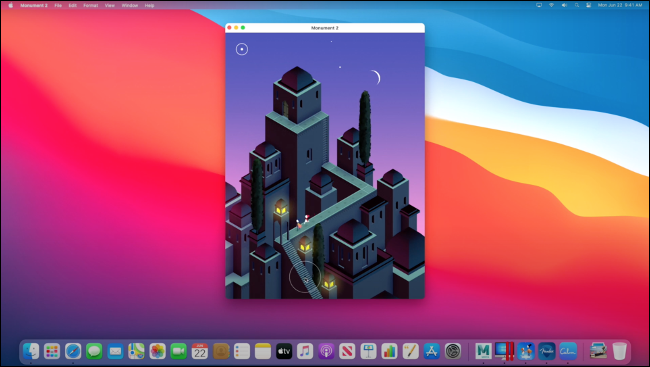Screen dimensions: 650x367
Task: Open the View menu
Action: [x=109, y=5]
